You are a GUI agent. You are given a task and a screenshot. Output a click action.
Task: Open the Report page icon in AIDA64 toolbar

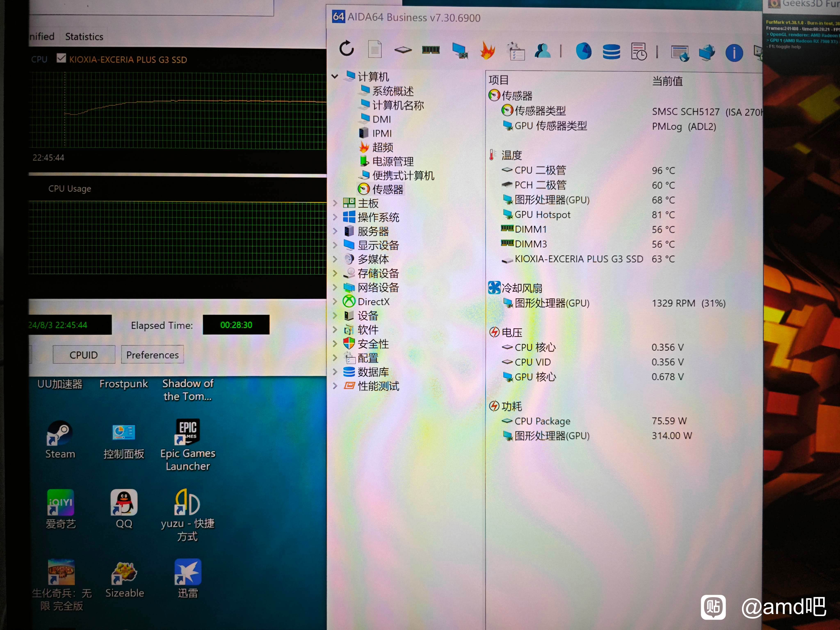374,49
